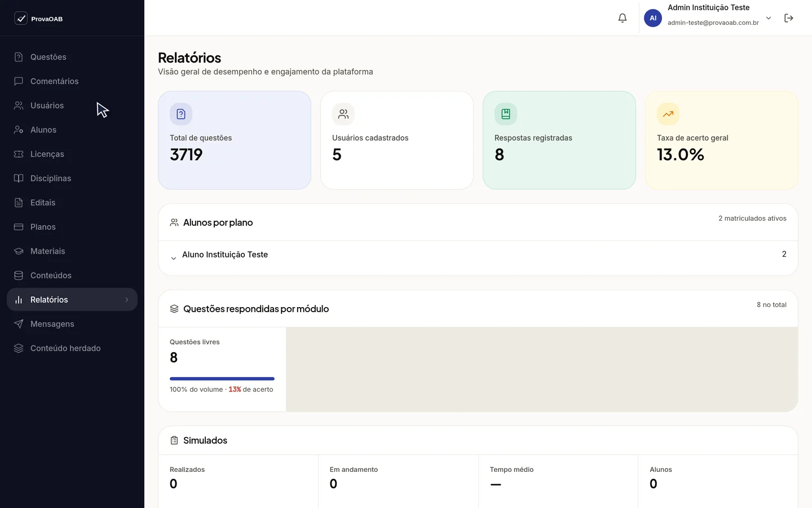Navigate to Usuários section
This screenshot has height=508, width=812.
pos(72,106)
